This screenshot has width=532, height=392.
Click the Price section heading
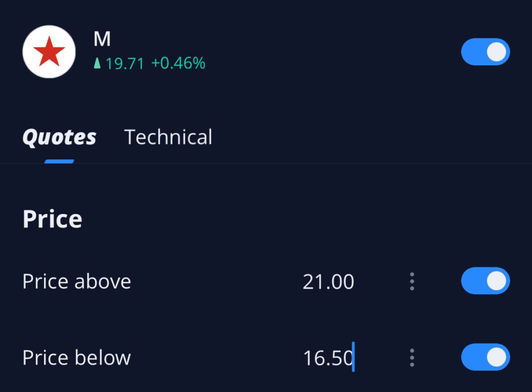tap(52, 220)
